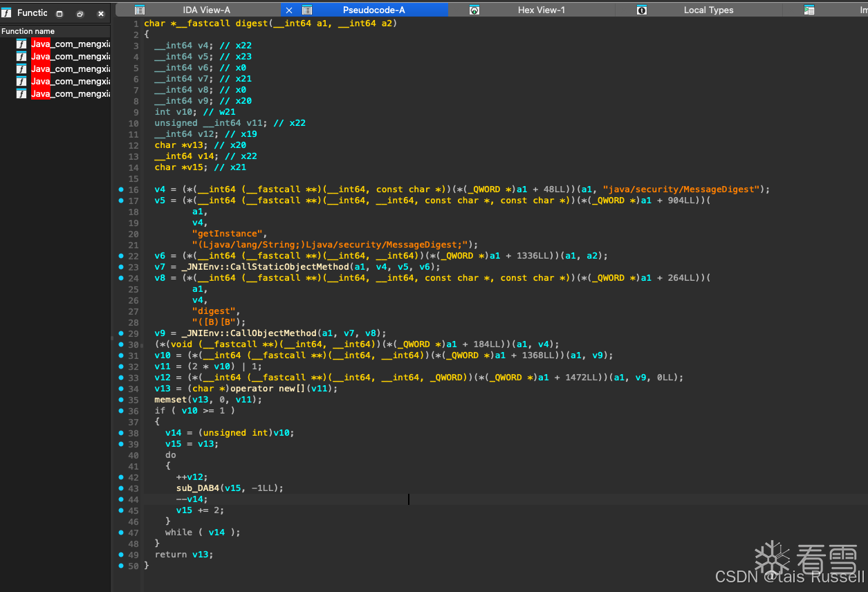868x592 pixels.
Task: Toggle breakpoint dot on line 49
Action: [121, 555]
